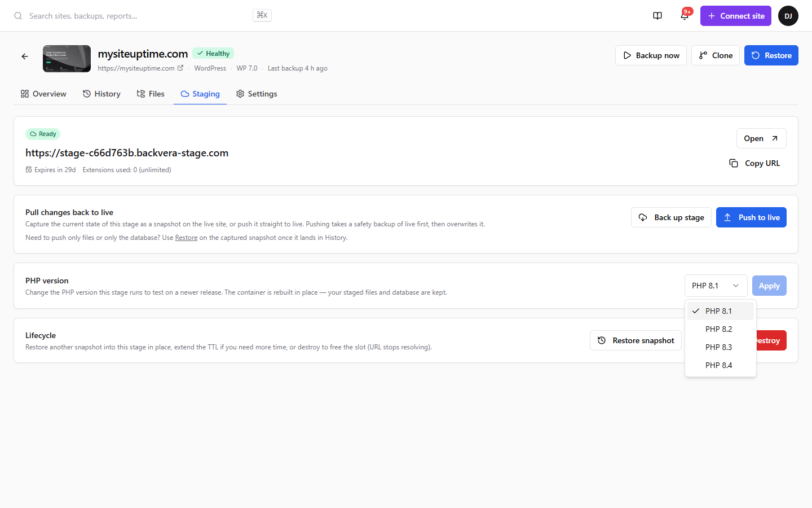Switch to the Overview tab

pyautogui.click(x=43, y=94)
